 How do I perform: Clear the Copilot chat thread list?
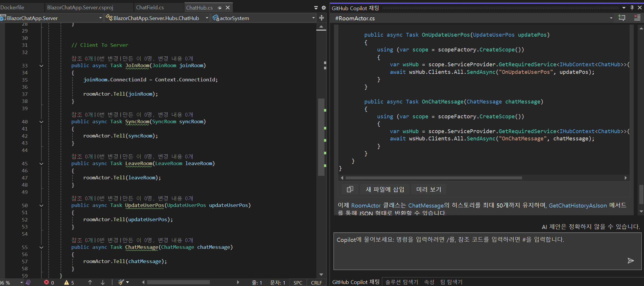637,18
